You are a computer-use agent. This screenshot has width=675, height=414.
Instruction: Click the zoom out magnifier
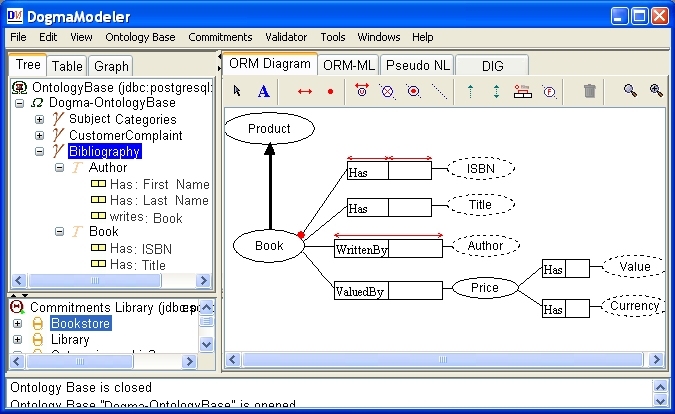(630, 90)
